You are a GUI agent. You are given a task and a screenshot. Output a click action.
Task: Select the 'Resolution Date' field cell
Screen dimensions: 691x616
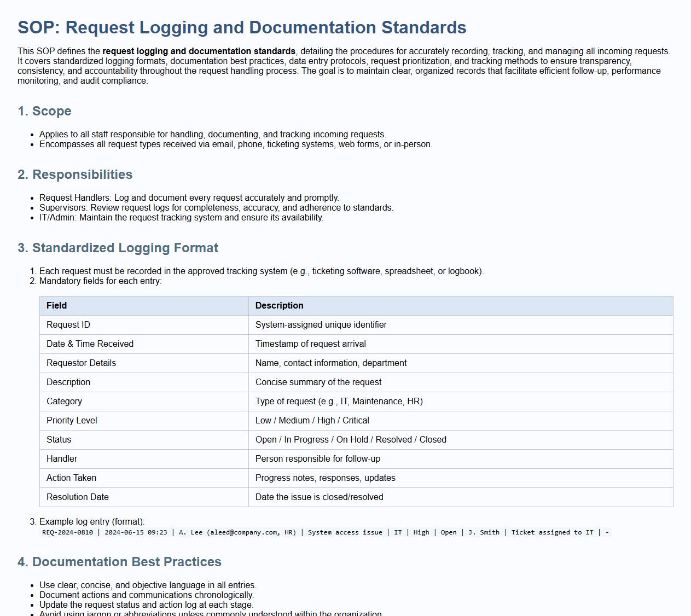(x=78, y=497)
